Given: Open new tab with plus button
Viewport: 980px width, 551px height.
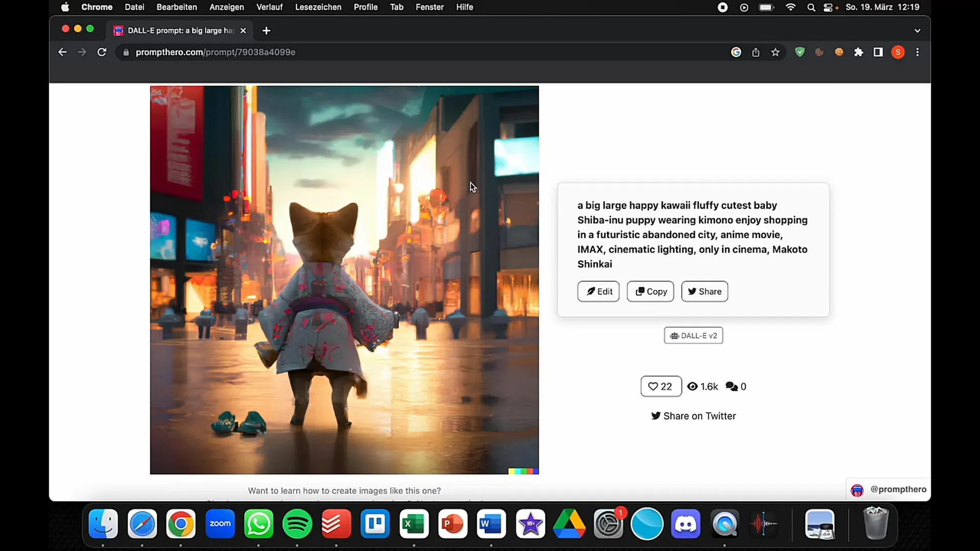Looking at the screenshot, I should pos(266,30).
